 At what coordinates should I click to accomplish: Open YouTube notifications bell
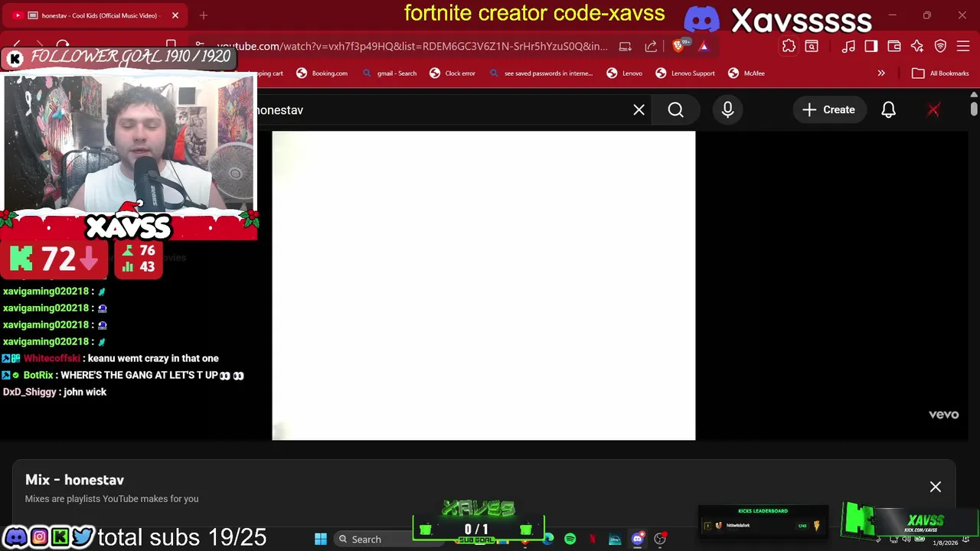click(x=888, y=110)
